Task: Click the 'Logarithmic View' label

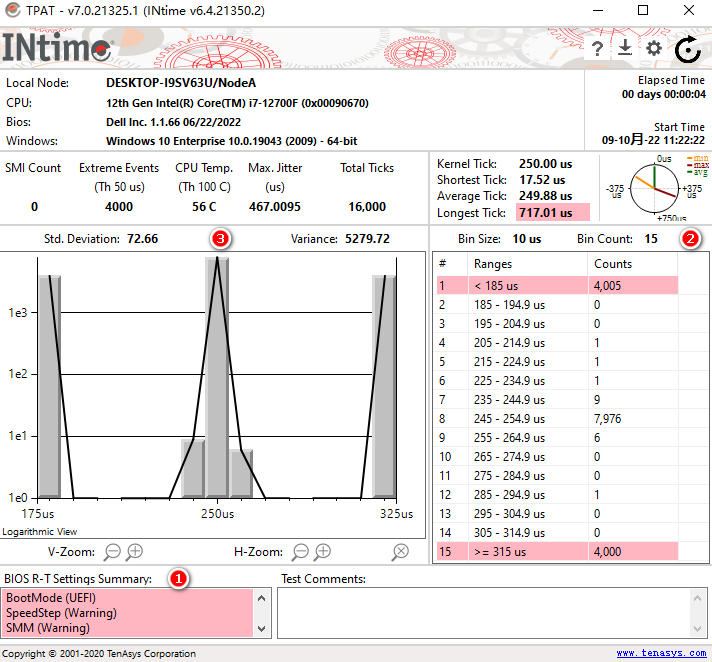Action: (40, 531)
